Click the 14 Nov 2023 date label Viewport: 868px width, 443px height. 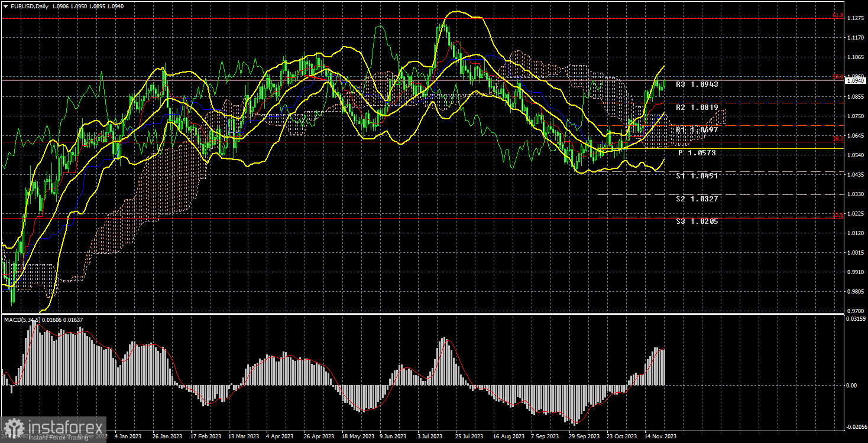coord(660,437)
